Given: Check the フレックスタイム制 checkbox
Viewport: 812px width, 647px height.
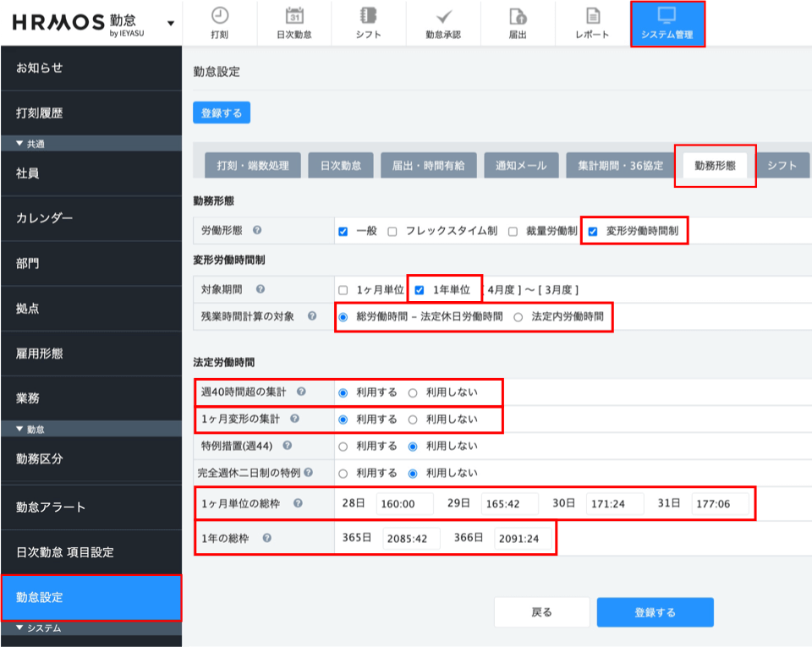Looking at the screenshot, I should (392, 231).
